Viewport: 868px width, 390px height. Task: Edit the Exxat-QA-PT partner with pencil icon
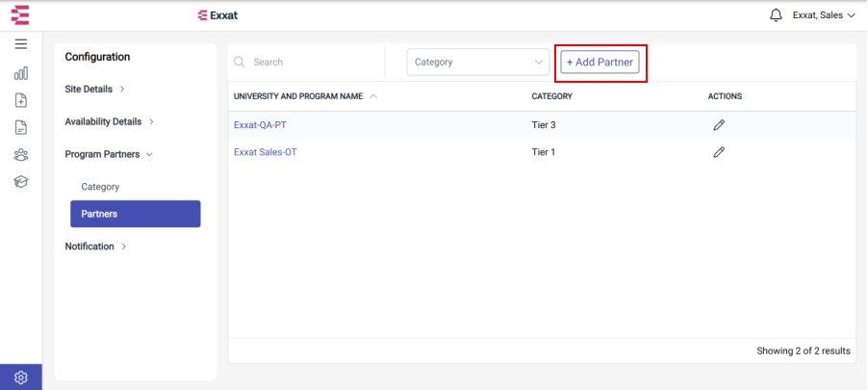pos(719,125)
